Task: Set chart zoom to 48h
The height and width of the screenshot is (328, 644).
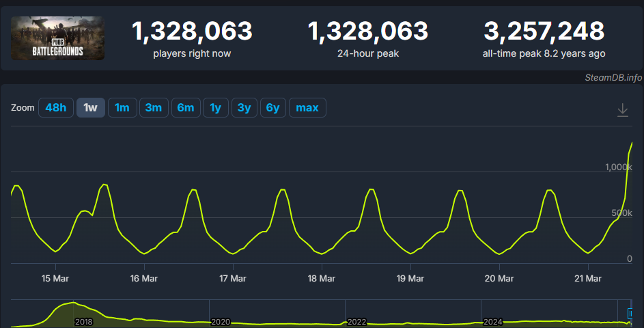Action: 57,108
